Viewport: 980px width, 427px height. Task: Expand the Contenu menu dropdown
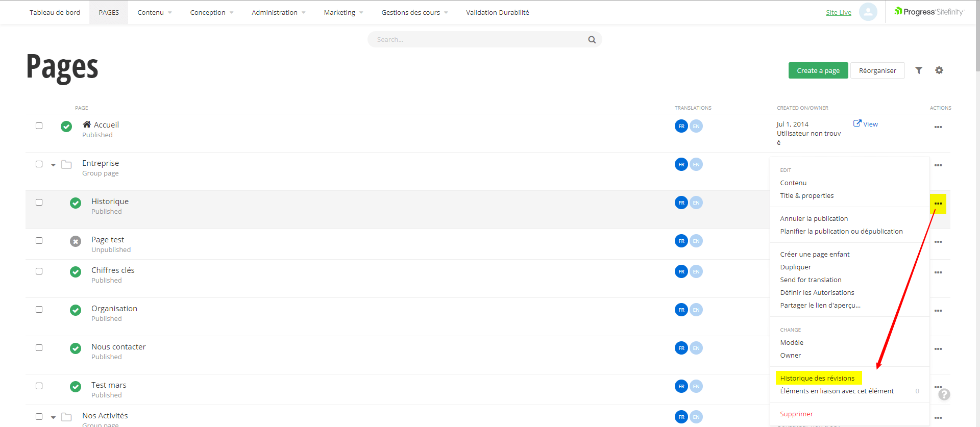click(154, 12)
